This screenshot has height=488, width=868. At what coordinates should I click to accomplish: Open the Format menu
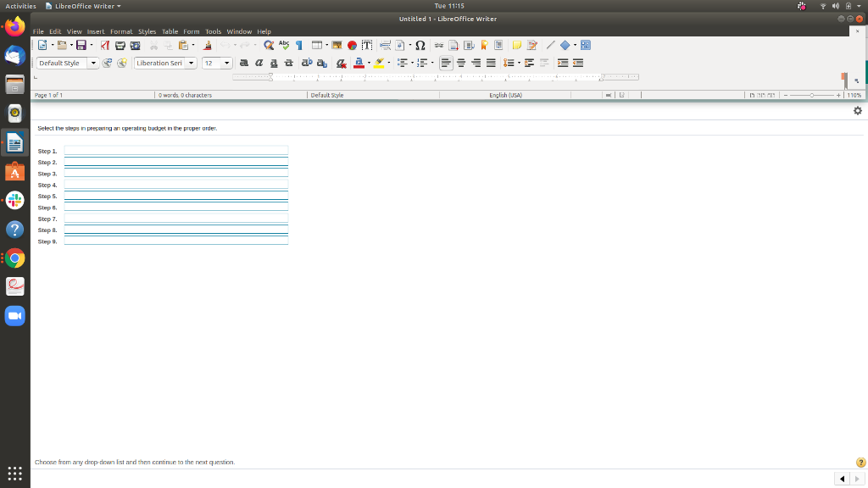tap(121, 31)
